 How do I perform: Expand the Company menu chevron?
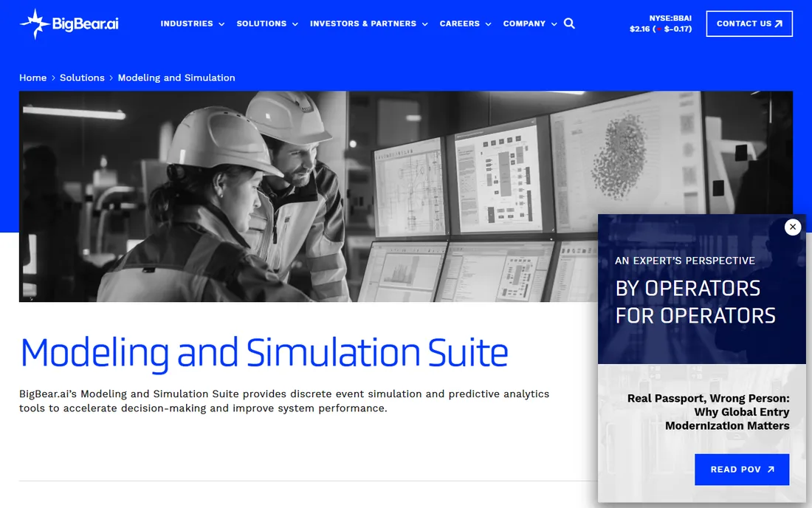coord(554,24)
